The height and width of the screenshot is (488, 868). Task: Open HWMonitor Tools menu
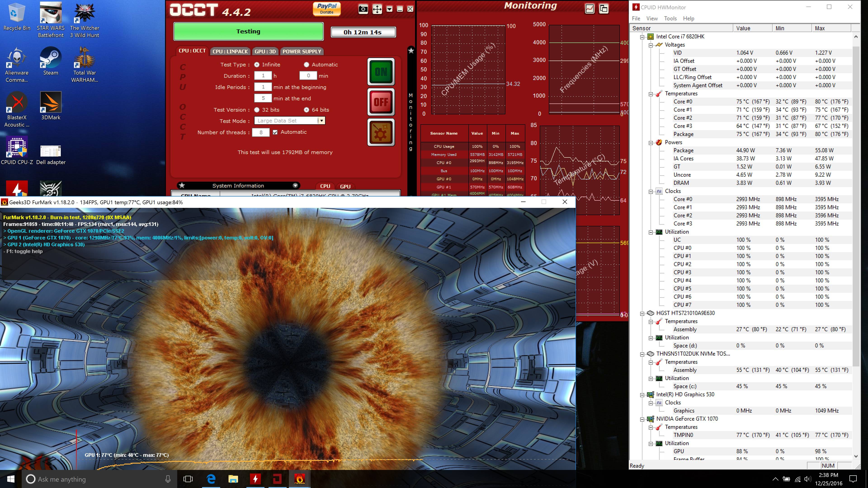coord(670,19)
